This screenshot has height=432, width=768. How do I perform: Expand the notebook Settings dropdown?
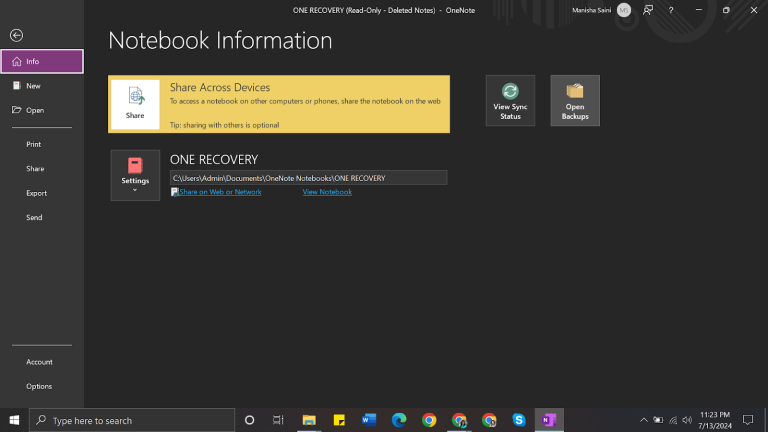(135, 174)
